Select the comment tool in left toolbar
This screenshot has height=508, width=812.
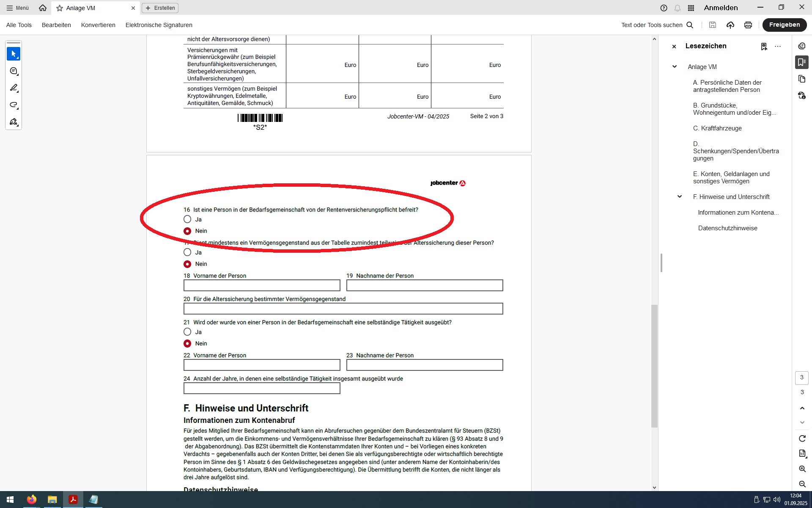coord(14,71)
